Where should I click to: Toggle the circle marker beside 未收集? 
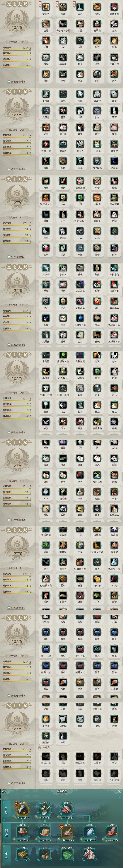point(40,747)
